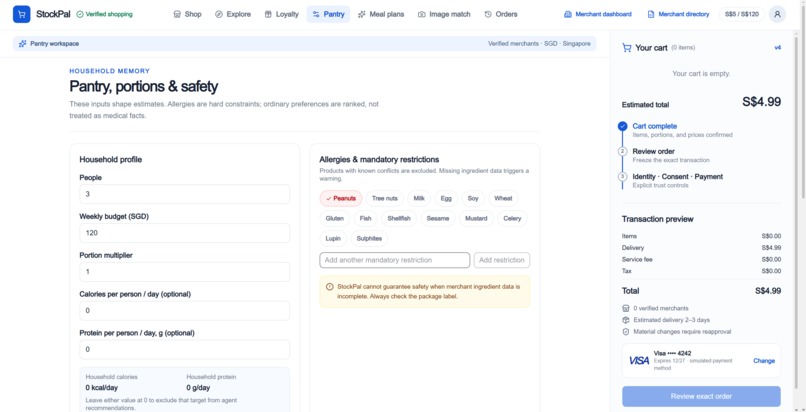The image size is (806, 412).
Task: Click the Delivery S$4.99 row
Action: [701, 248]
